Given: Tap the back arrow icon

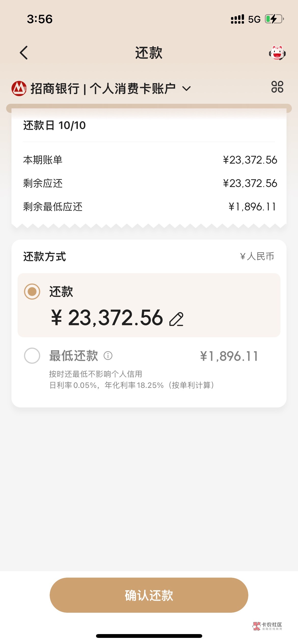Looking at the screenshot, I should 24,53.
